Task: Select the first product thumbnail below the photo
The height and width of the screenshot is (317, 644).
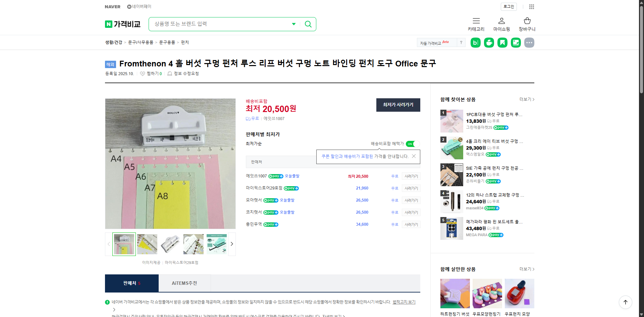Action: [123, 244]
